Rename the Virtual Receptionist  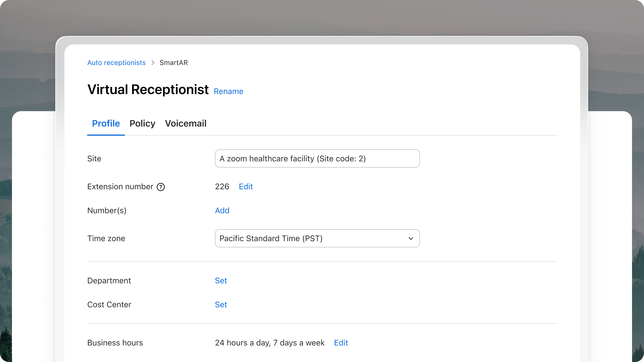229,91
